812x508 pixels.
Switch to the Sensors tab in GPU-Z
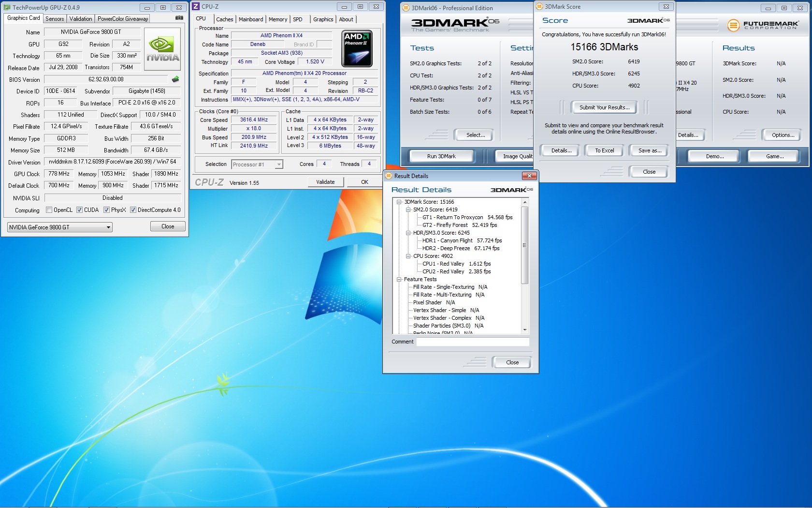point(55,19)
